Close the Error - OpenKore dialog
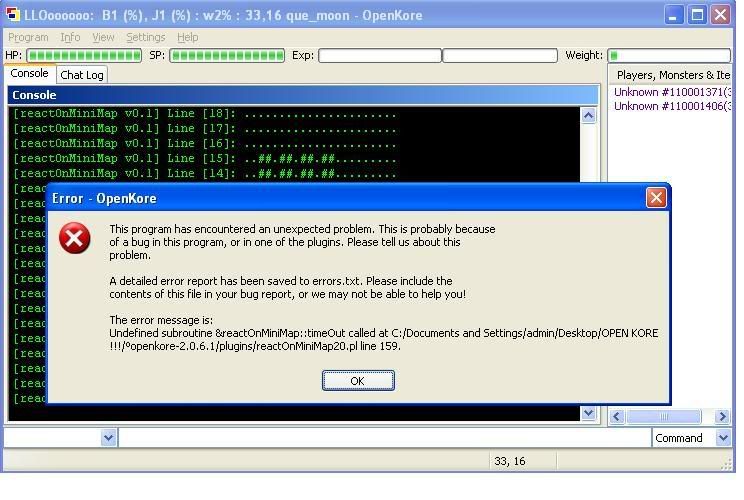Screen dimensions: 744x500 [x=656, y=198]
